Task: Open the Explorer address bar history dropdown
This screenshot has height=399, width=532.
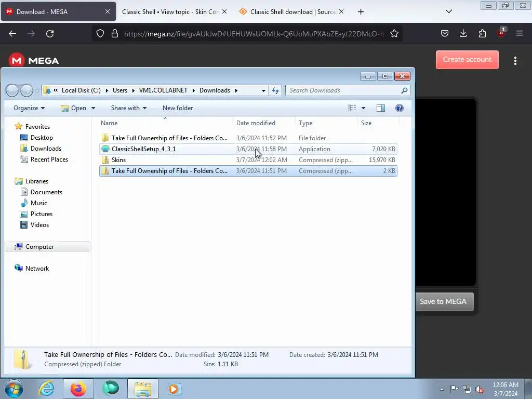Action: point(263,90)
